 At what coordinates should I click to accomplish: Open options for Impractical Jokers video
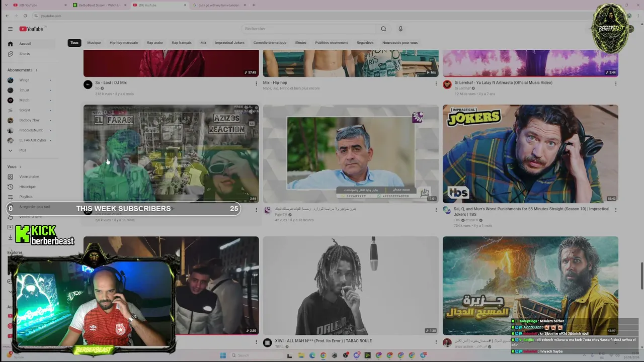[x=615, y=210]
